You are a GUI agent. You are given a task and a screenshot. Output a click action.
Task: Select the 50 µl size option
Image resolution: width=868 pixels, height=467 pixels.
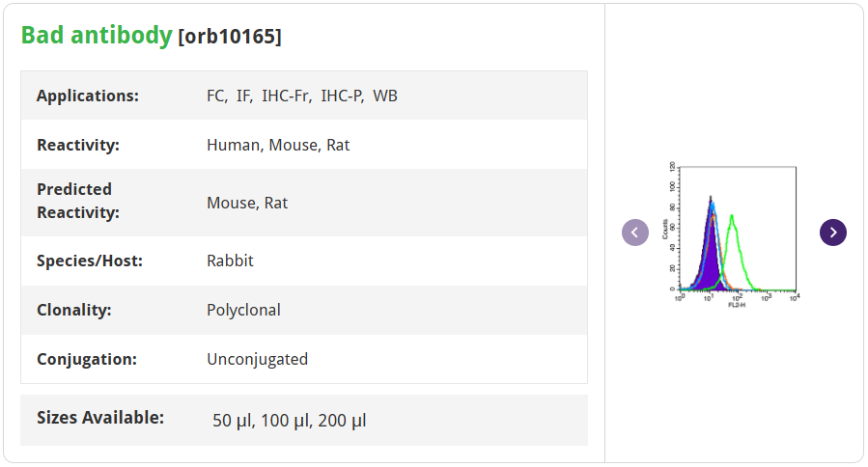pos(233,421)
